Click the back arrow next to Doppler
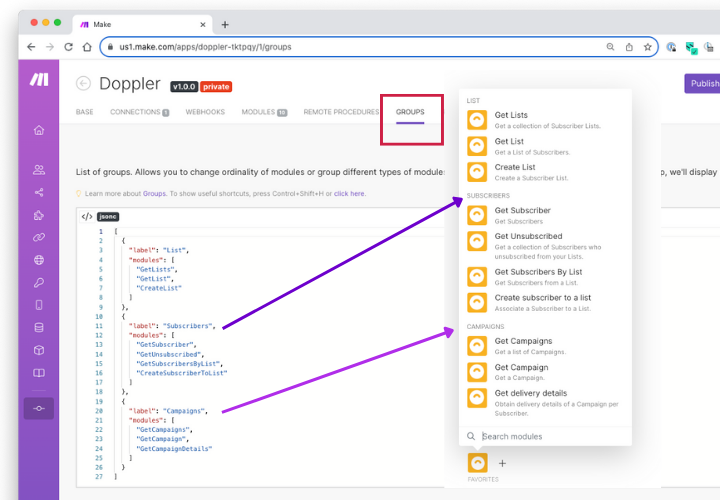 pyautogui.click(x=83, y=83)
